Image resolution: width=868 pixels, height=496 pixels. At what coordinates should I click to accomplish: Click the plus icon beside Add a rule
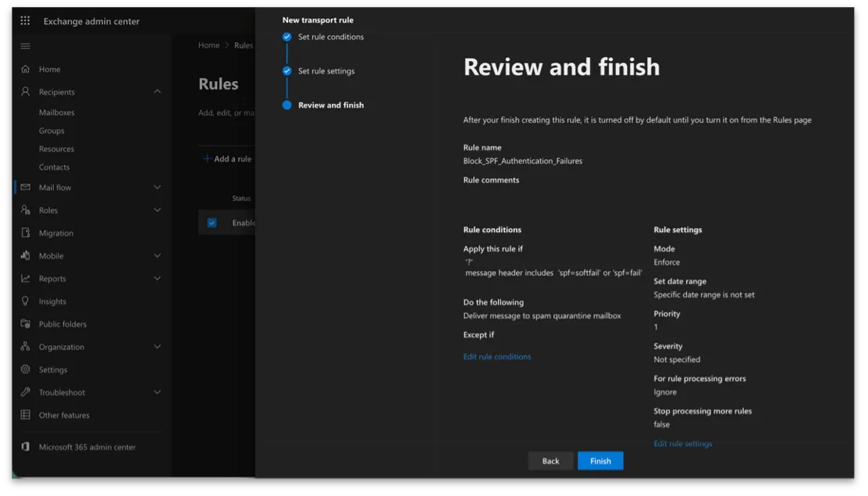point(207,159)
